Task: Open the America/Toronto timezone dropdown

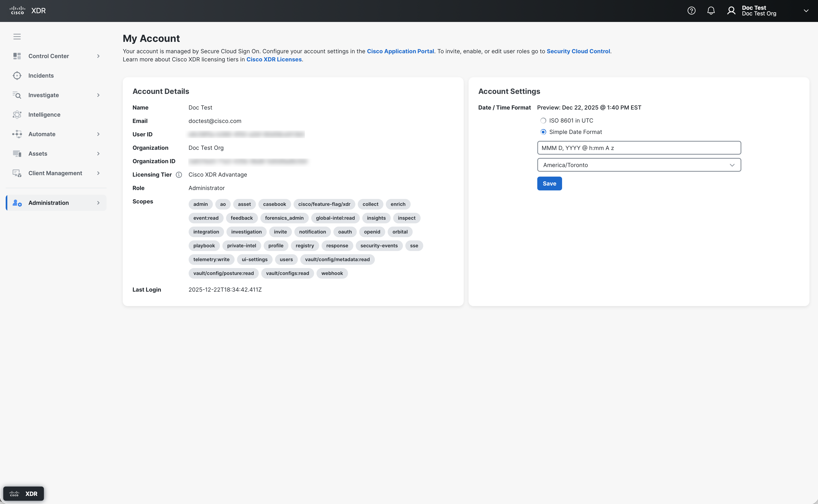Action: [x=639, y=165]
